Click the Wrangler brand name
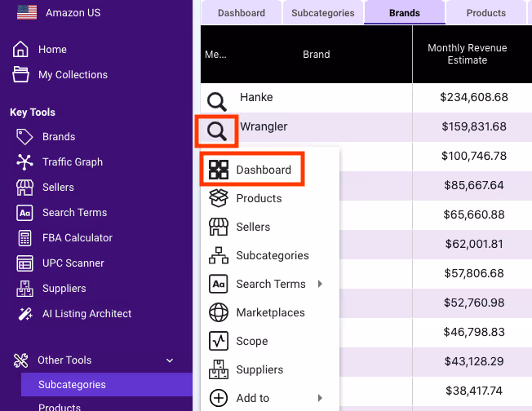 [264, 126]
